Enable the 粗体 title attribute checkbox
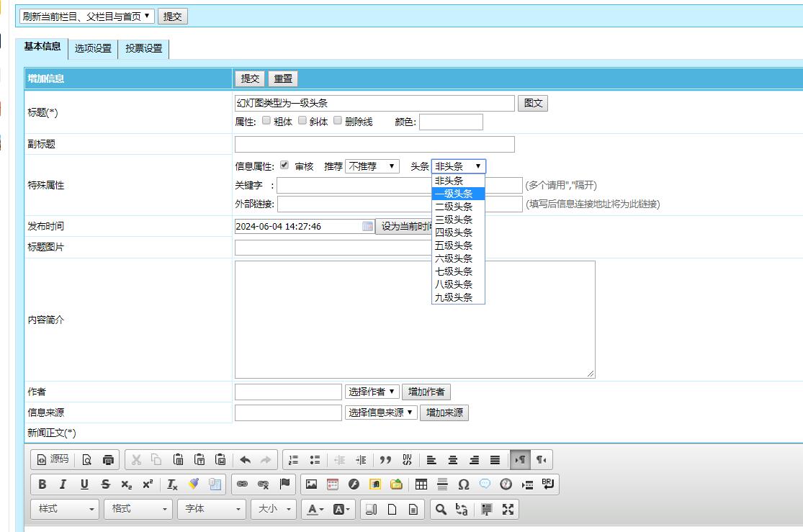This screenshot has width=803, height=532. (x=266, y=121)
